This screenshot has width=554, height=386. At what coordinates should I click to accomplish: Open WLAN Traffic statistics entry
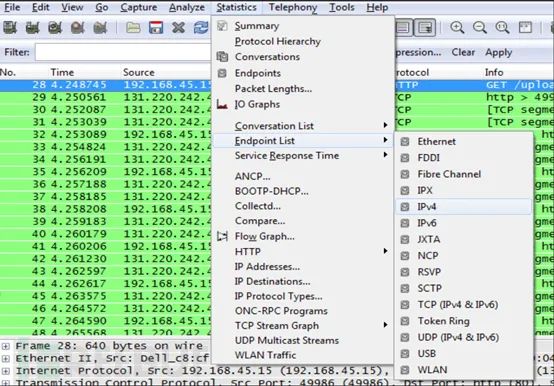coord(266,355)
